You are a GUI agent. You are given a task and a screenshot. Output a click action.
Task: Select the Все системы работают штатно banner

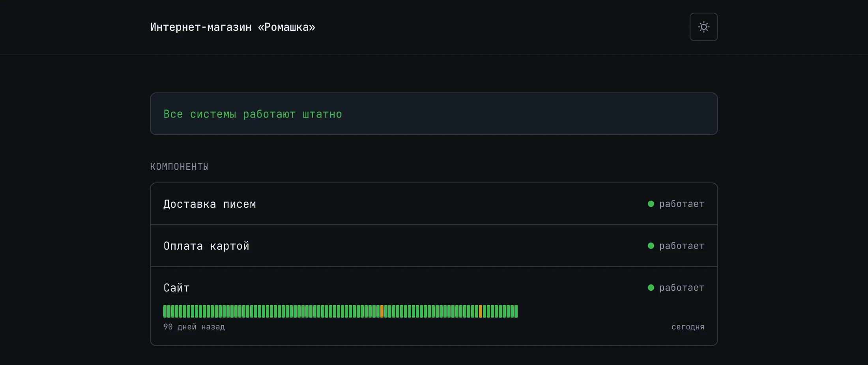click(434, 114)
